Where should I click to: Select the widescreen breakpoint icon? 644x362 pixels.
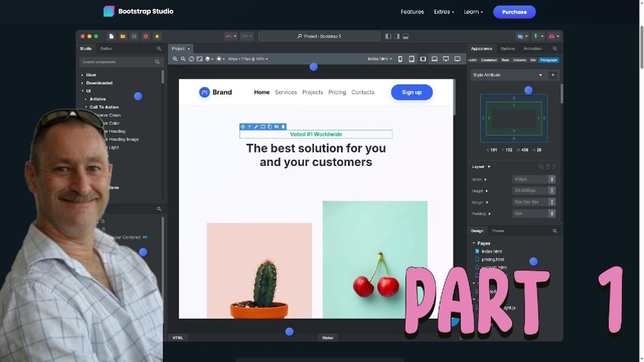point(457,59)
